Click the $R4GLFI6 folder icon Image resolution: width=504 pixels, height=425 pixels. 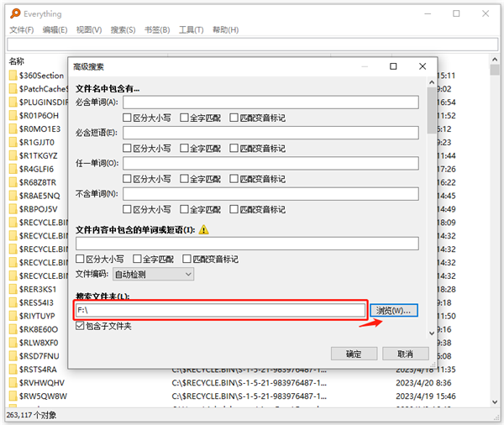(x=13, y=169)
